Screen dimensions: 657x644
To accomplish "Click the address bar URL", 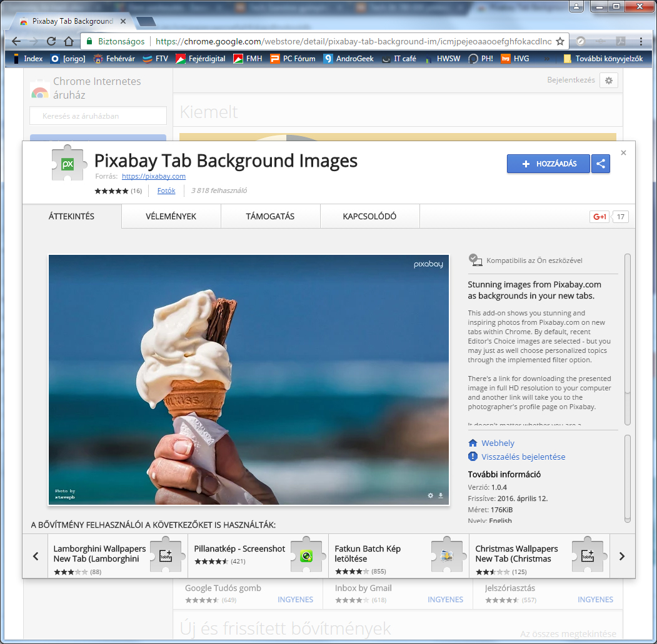I will point(353,41).
